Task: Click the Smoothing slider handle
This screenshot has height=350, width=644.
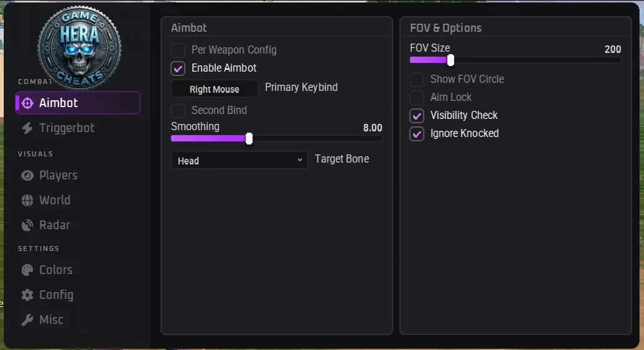Action: tap(249, 139)
